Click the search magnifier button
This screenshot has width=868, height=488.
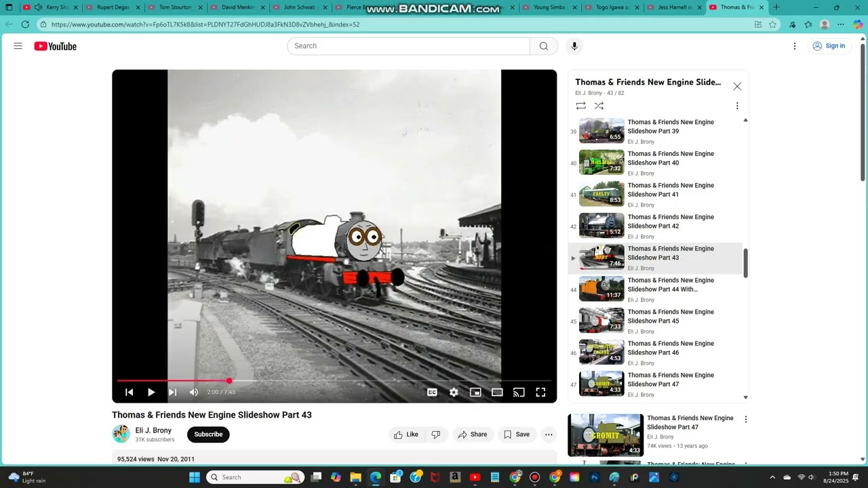point(544,46)
